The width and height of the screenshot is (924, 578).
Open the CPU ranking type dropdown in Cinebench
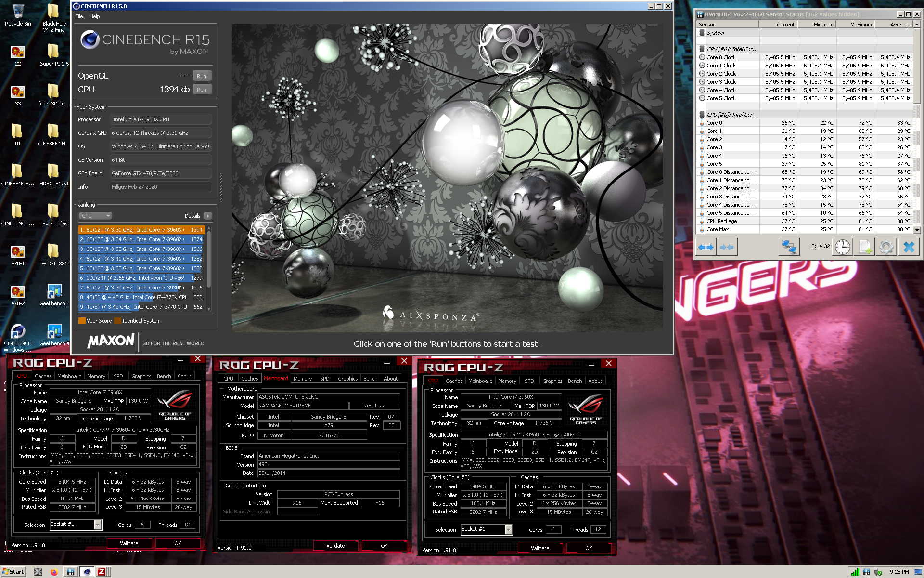(95, 216)
